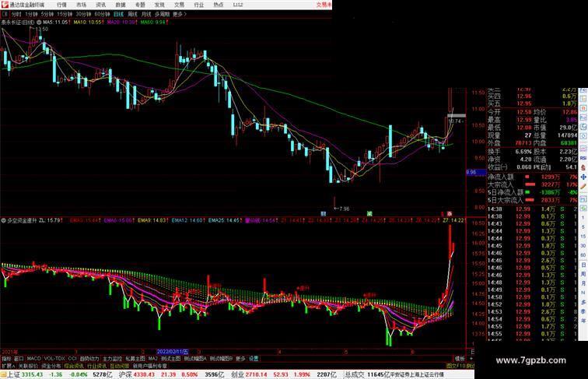Switch chart to 60分钟 period
This screenshot has width=588, height=379.
(102, 14)
